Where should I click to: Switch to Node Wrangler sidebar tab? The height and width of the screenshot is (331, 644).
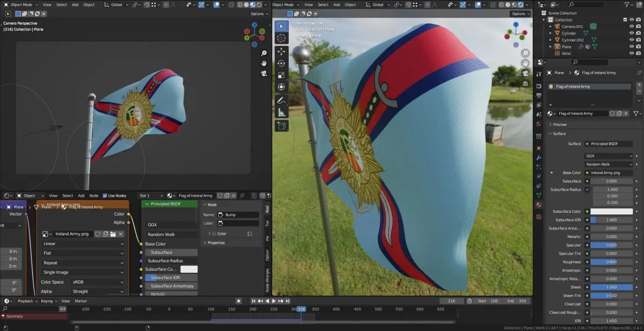[x=267, y=280]
